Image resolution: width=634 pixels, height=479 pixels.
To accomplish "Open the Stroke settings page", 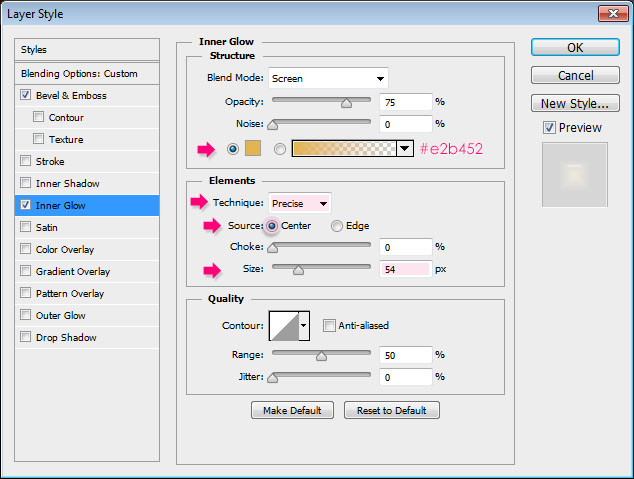I will pos(50,162).
